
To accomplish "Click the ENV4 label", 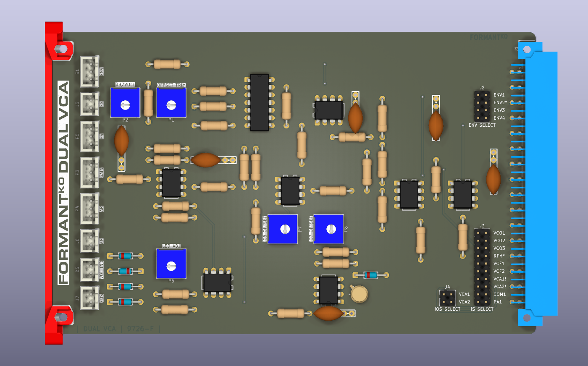I will coord(499,118).
